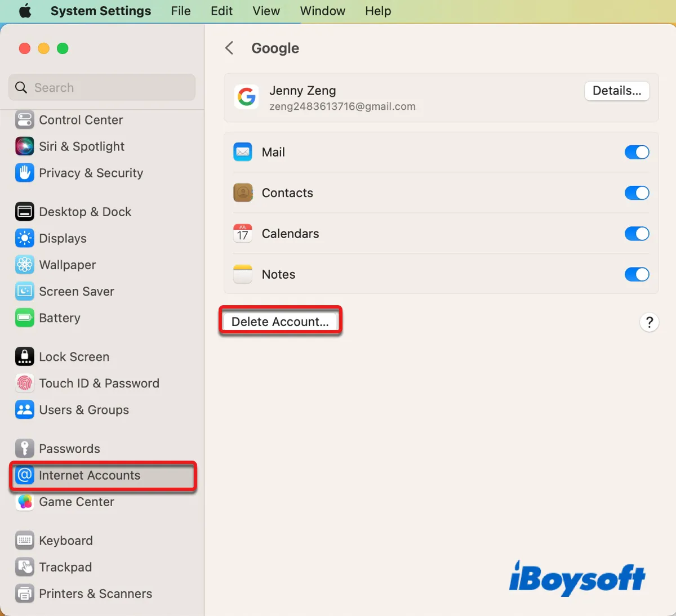Click the Keyboard icon in sidebar
The image size is (676, 616).
pos(24,541)
